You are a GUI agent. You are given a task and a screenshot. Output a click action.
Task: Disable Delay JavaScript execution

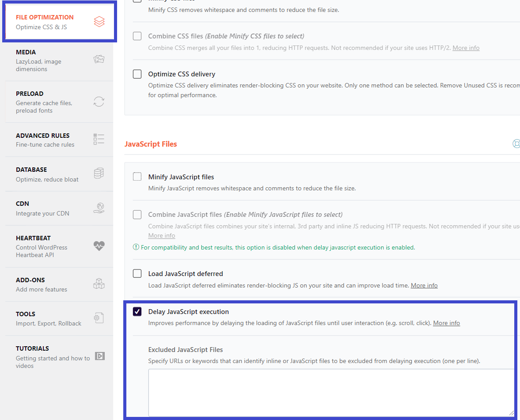[137, 311]
